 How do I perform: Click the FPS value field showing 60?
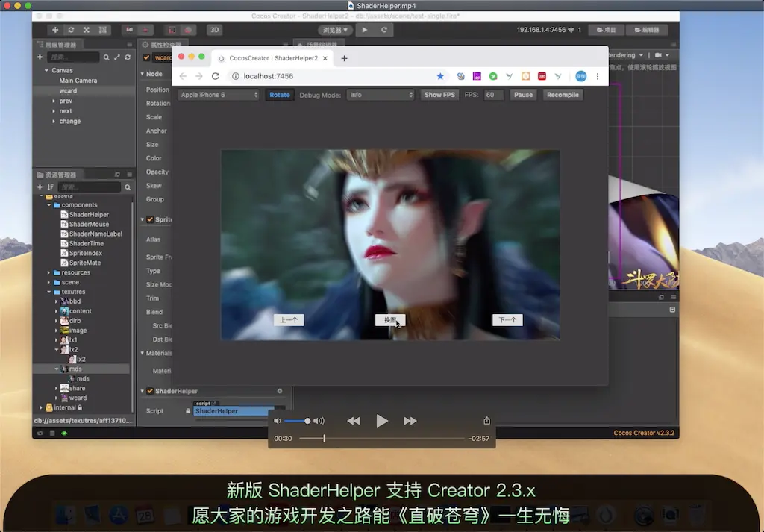click(493, 95)
